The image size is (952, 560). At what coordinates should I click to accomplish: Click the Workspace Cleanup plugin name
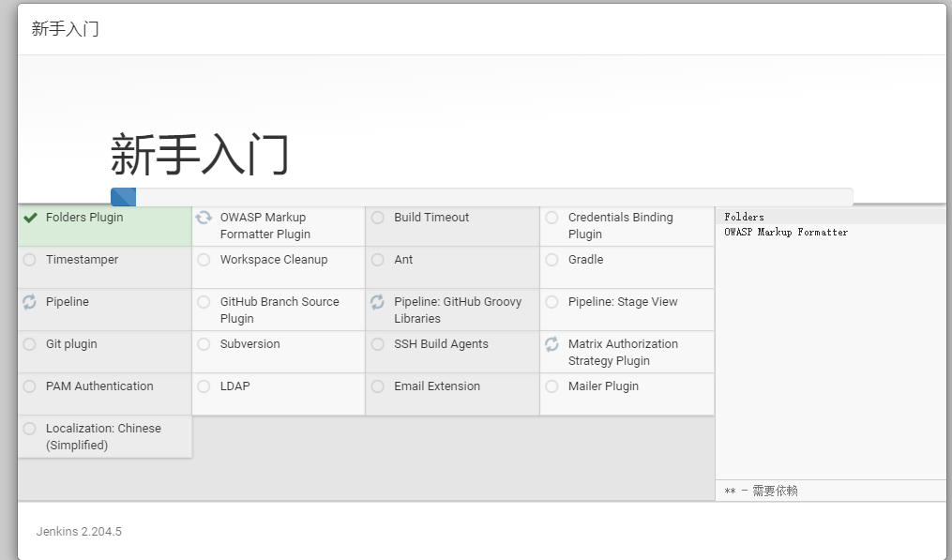click(274, 260)
